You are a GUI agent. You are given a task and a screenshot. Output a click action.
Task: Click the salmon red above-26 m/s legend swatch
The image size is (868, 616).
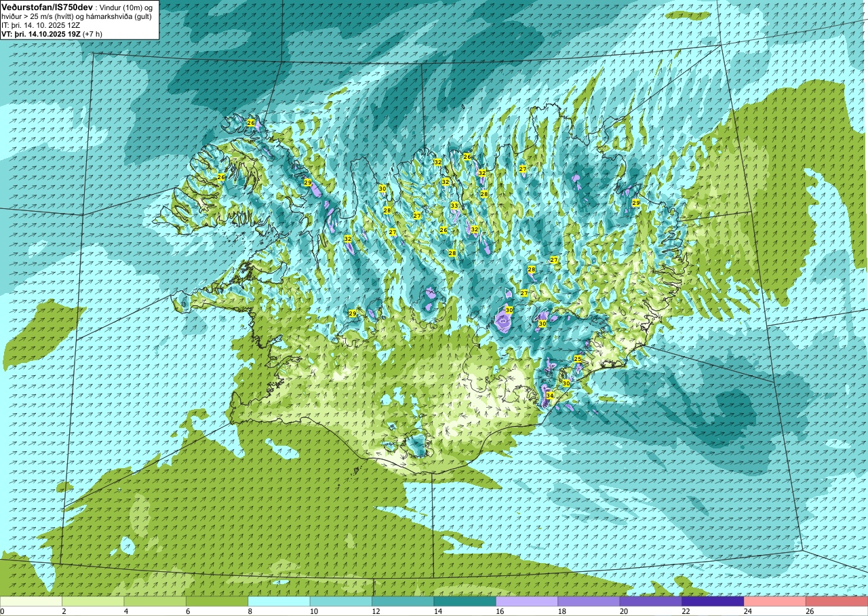point(837,601)
